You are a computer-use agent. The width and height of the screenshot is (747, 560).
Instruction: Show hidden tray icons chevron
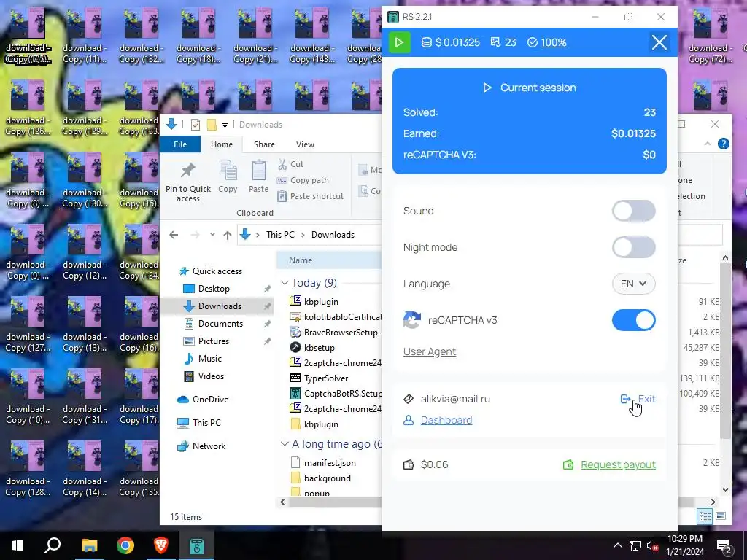(x=617, y=545)
